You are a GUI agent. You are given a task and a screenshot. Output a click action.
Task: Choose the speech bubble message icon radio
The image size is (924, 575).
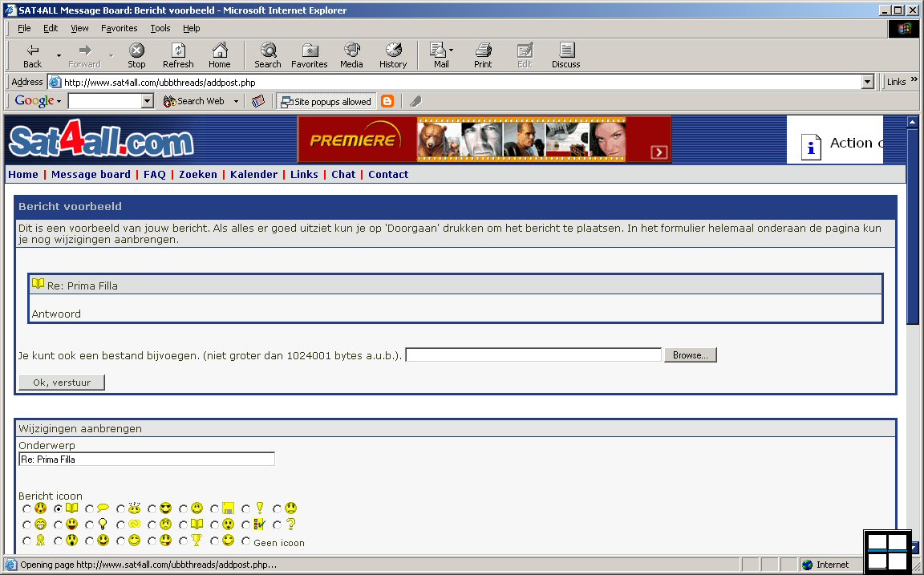point(90,508)
